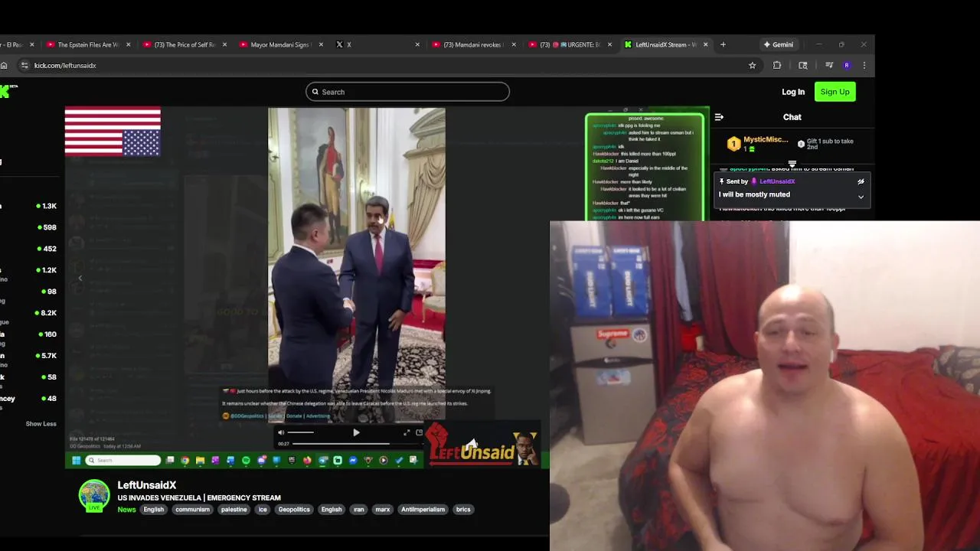Go to previous media with left arrow
Image resolution: width=980 pixels, height=551 pixels.
pos(80,279)
